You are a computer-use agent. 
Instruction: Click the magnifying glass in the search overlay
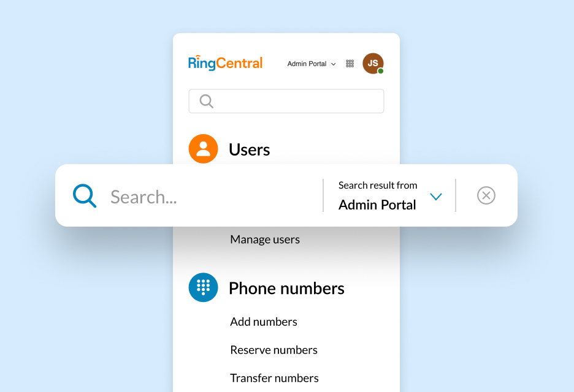(84, 195)
